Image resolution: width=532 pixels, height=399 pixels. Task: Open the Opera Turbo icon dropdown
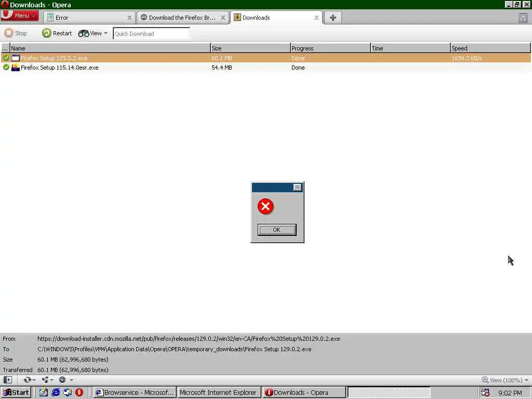coord(66,380)
